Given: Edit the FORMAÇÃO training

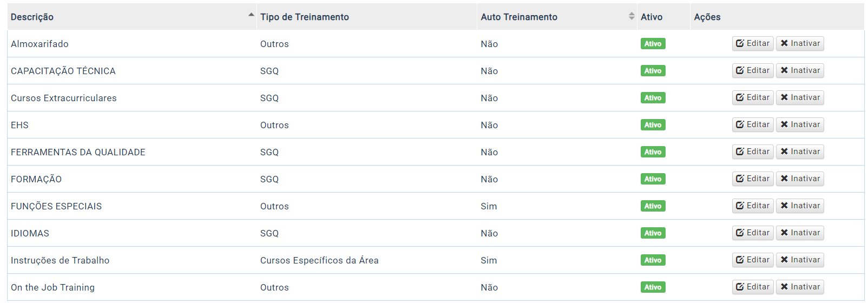Looking at the screenshot, I should click(x=753, y=179).
